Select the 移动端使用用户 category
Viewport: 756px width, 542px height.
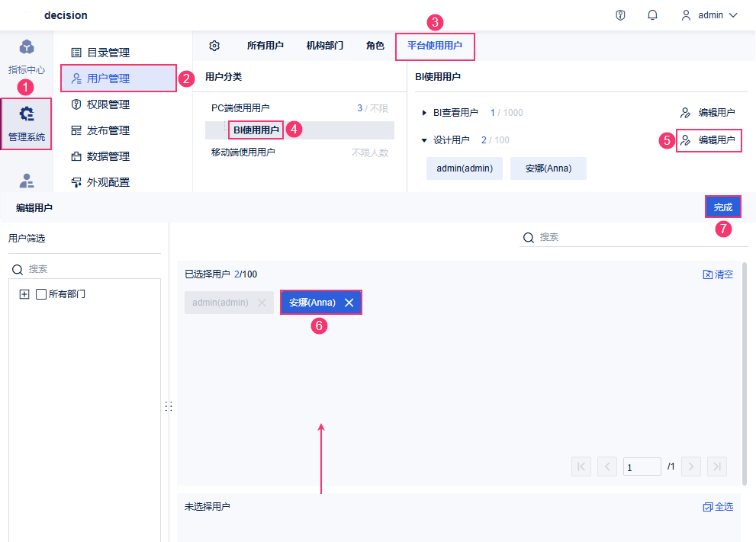coord(300,152)
